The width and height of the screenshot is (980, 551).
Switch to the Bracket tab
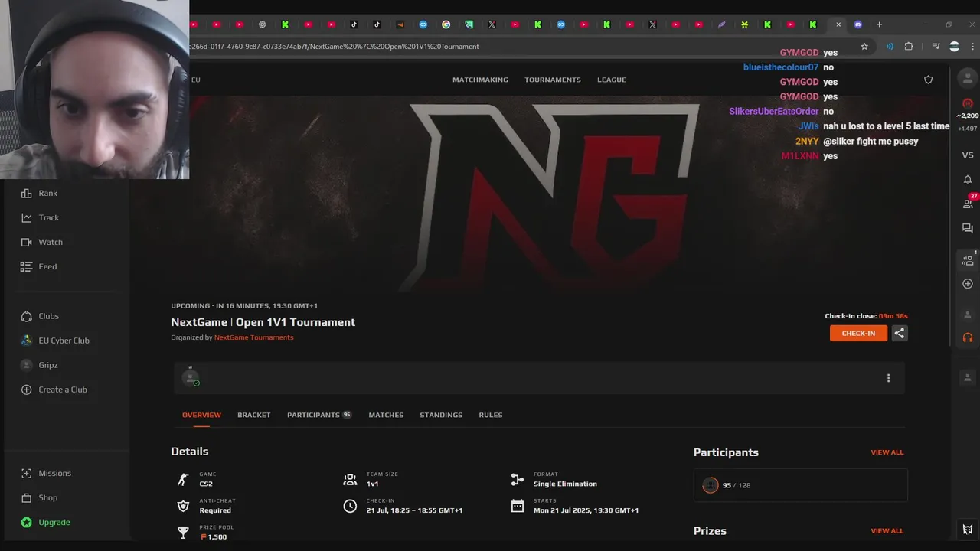pyautogui.click(x=253, y=415)
